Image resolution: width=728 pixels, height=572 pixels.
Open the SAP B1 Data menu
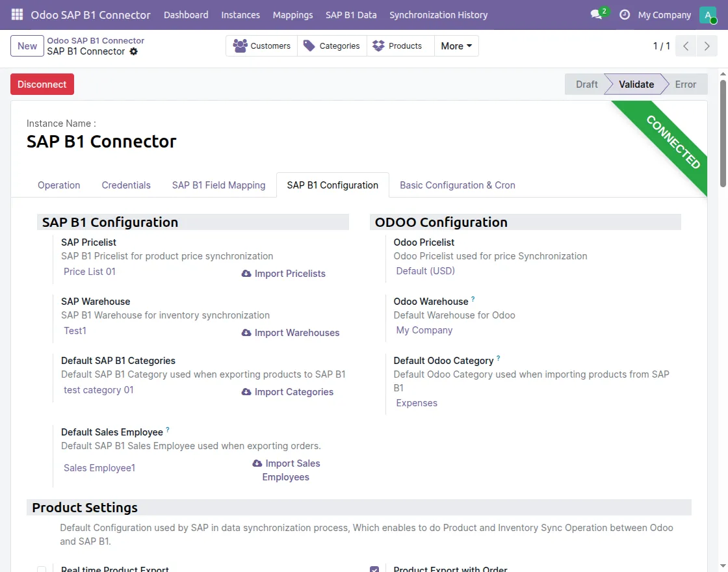click(351, 15)
